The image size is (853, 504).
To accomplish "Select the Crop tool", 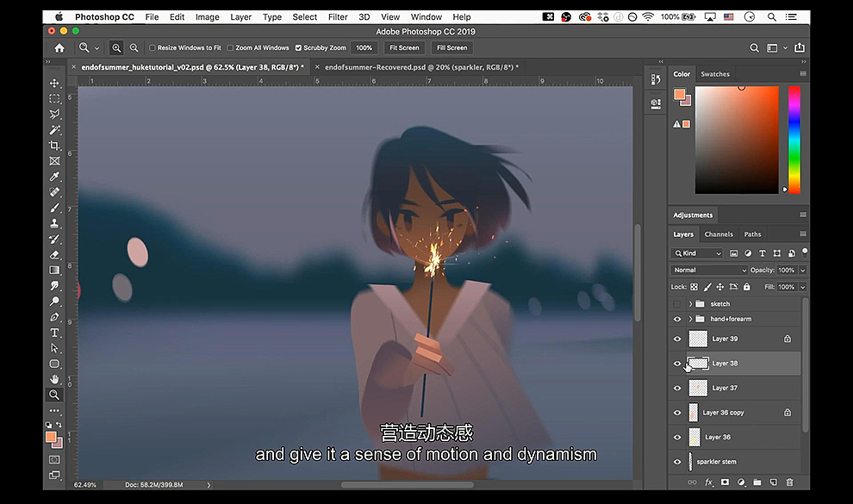I will pyautogui.click(x=54, y=145).
